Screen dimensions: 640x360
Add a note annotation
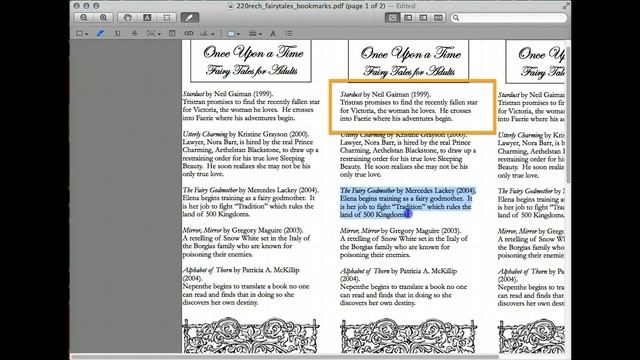point(172,33)
